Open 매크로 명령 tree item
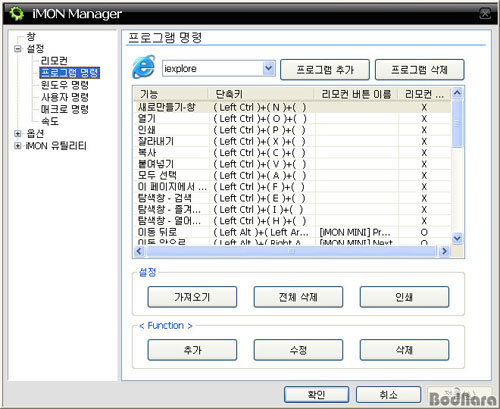Viewport: 500px width, 409px height. point(65,109)
